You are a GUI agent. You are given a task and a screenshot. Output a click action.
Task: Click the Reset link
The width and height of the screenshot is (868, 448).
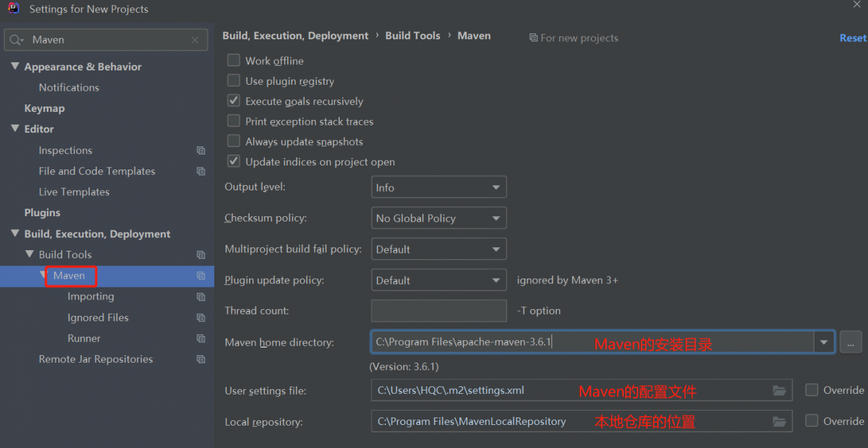tap(853, 38)
